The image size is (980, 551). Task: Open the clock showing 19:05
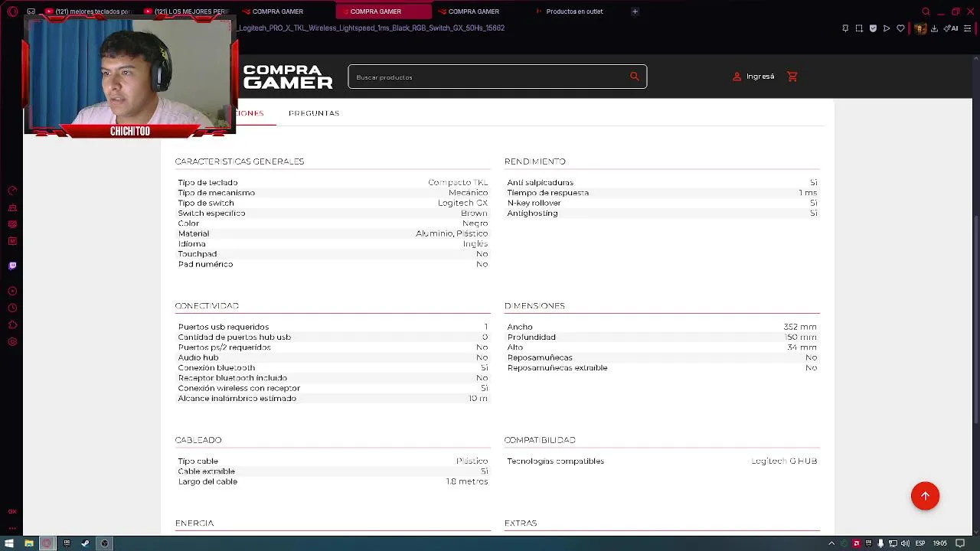(939, 543)
